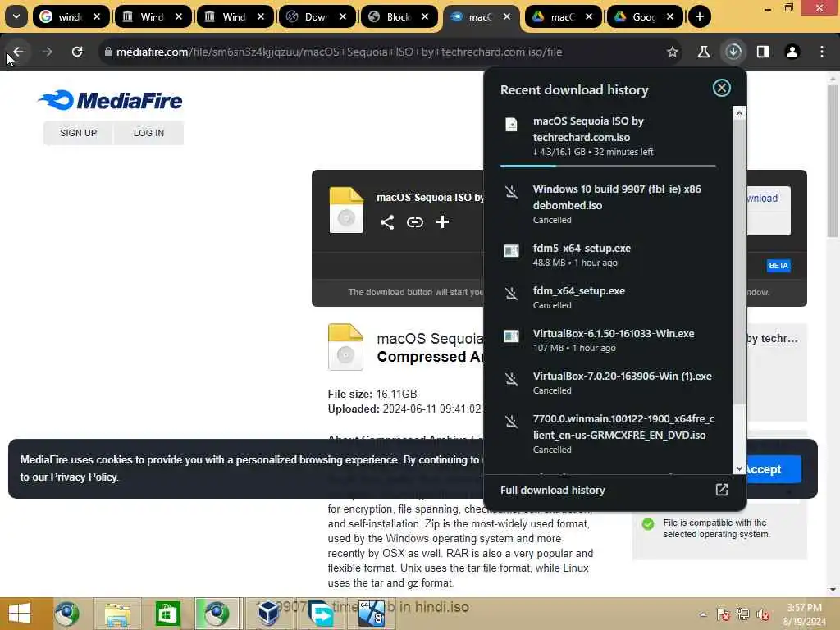840x630 pixels.
Task: Bookmark this page with the star icon
Action: [673, 52]
